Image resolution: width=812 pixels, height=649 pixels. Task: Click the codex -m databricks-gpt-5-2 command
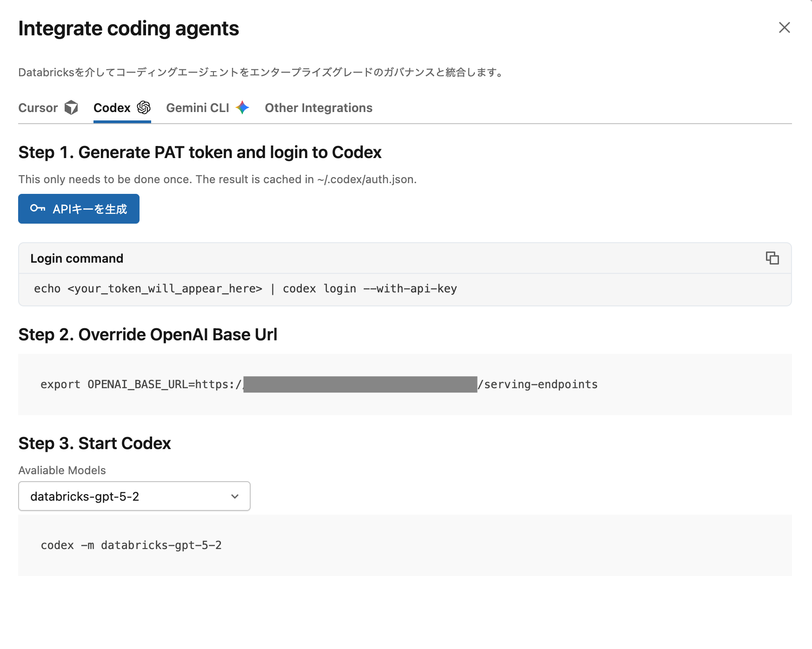(131, 545)
